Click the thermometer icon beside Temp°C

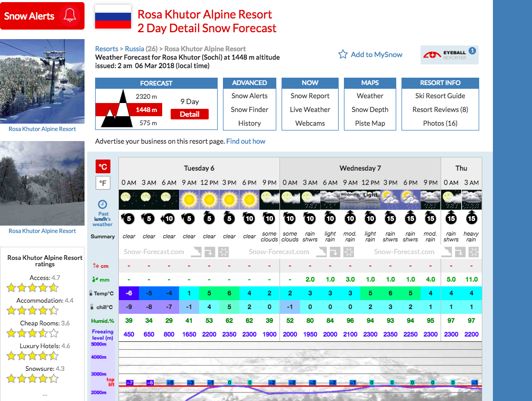(x=90, y=293)
